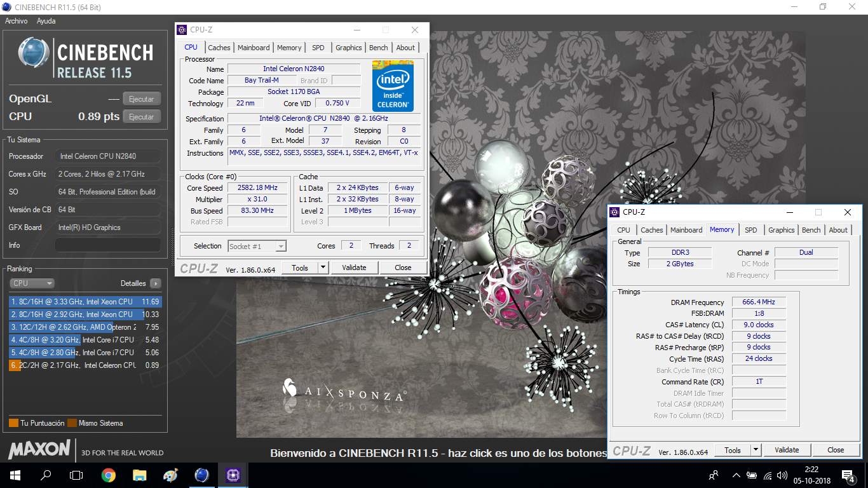Open the battery status tray icon
This screenshot has height=488, width=868.
tap(752, 475)
